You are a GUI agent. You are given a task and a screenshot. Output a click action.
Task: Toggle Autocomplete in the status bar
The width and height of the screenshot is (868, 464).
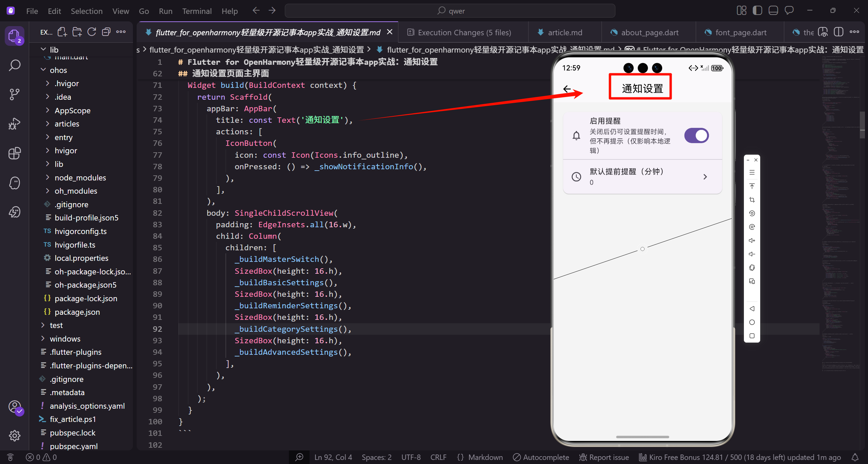tap(541, 457)
